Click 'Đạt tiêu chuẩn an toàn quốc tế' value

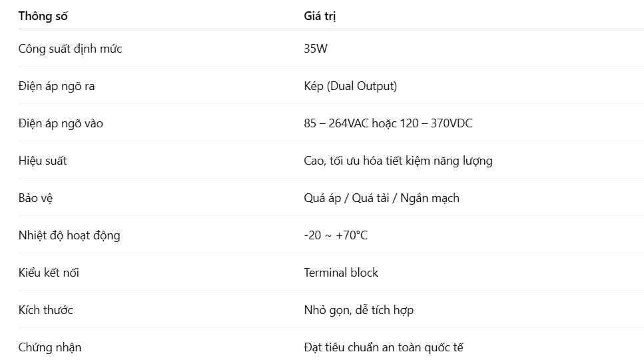pos(384,347)
